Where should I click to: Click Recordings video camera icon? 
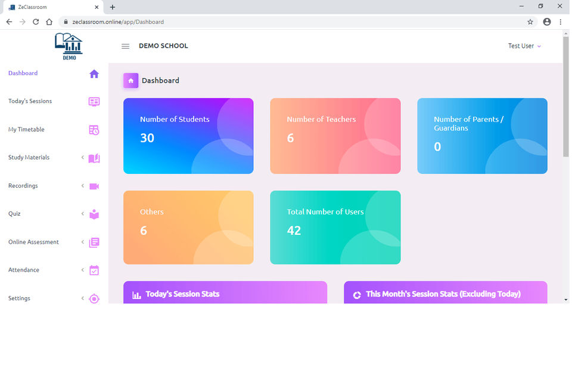tap(94, 186)
